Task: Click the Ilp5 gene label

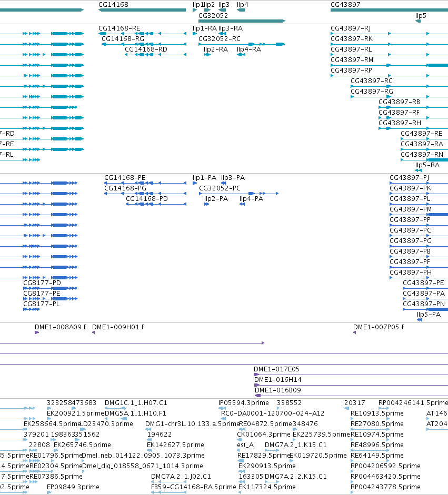Action: point(421,15)
